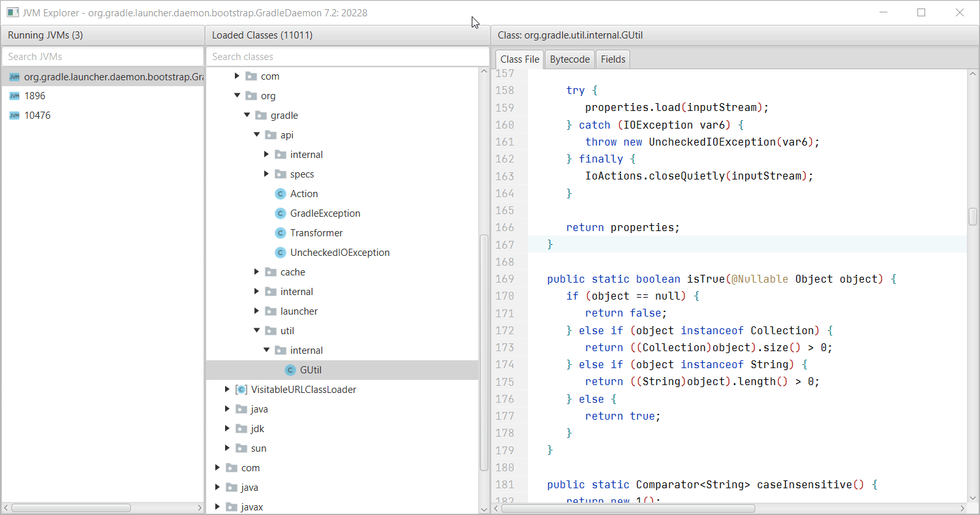
Task: Click the caseInsensitive method name in code
Action: pos(804,484)
